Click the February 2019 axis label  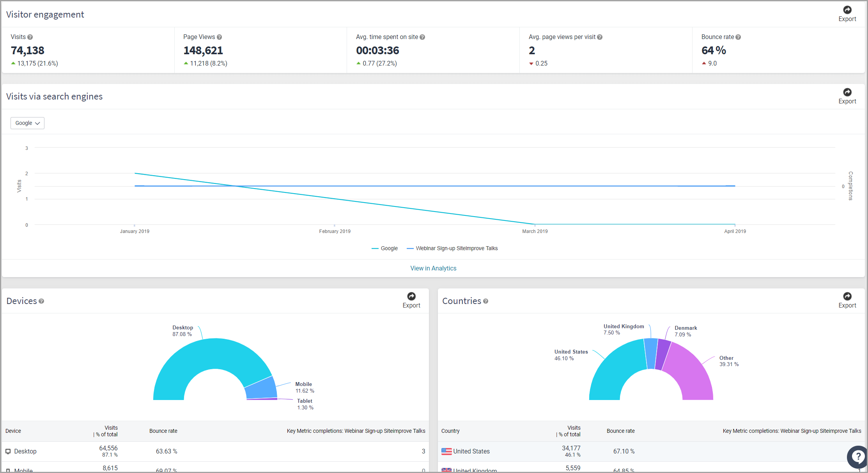tap(335, 231)
